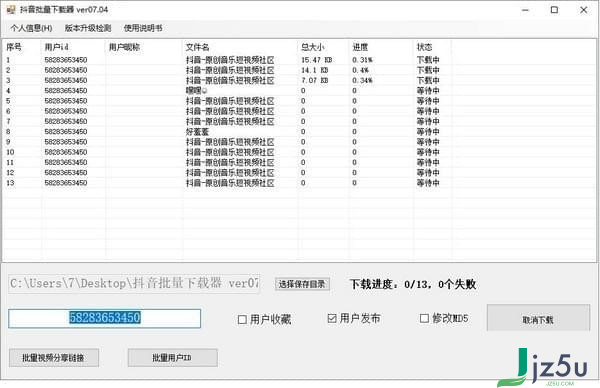Select row number 5 in list
The height and width of the screenshot is (388, 600).
pos(8,101)
